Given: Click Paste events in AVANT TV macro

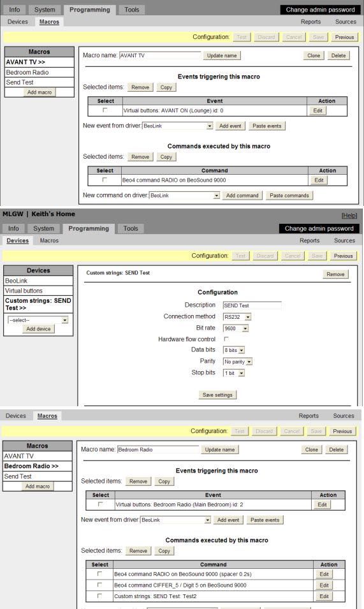Looking at the screenshot, I should click(266, 126).
